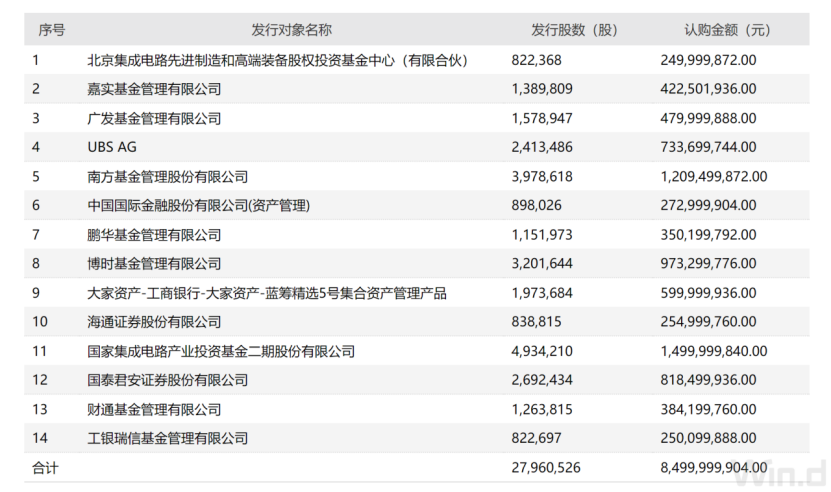Click amount 1,209,499,872.00
Image resolution: width=831 pixels, height=492 pixels.
point(714,176)
